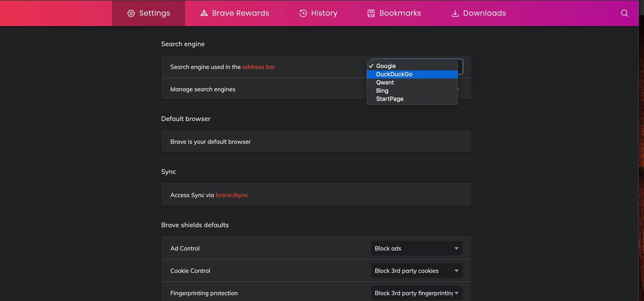The height and width of the screenshot is (301, 644).
Task: Select Google in search engine list
Action: [x=412, y=66]
